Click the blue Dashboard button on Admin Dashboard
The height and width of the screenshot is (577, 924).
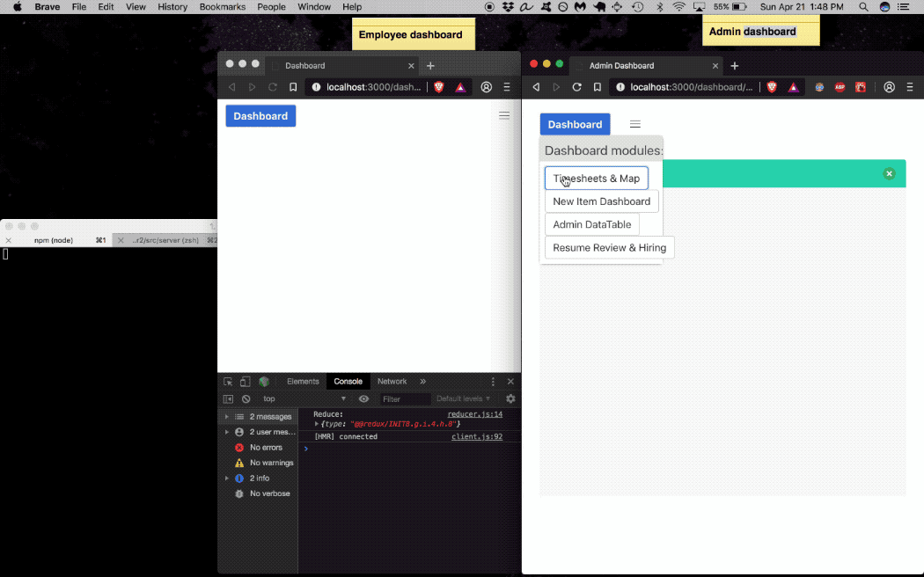(x=574, y=124)
